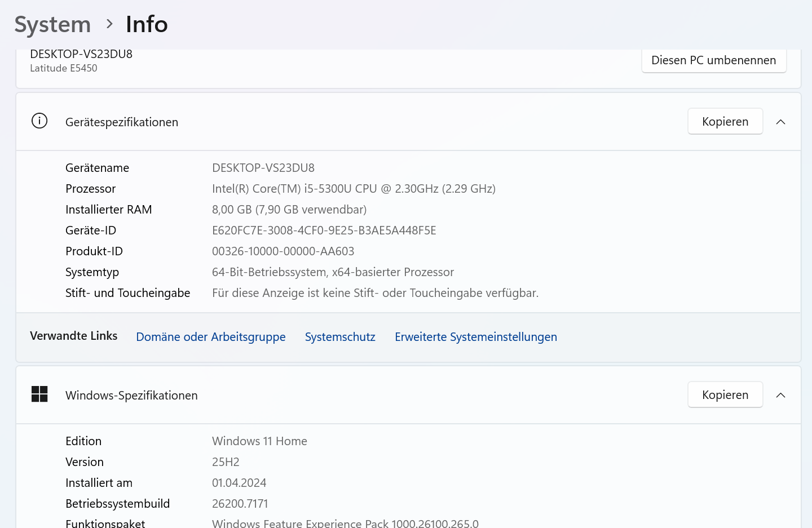Click the 'Version' label
Screen dimensions: 812x528
pyautogui.click(x=85, y=462)
